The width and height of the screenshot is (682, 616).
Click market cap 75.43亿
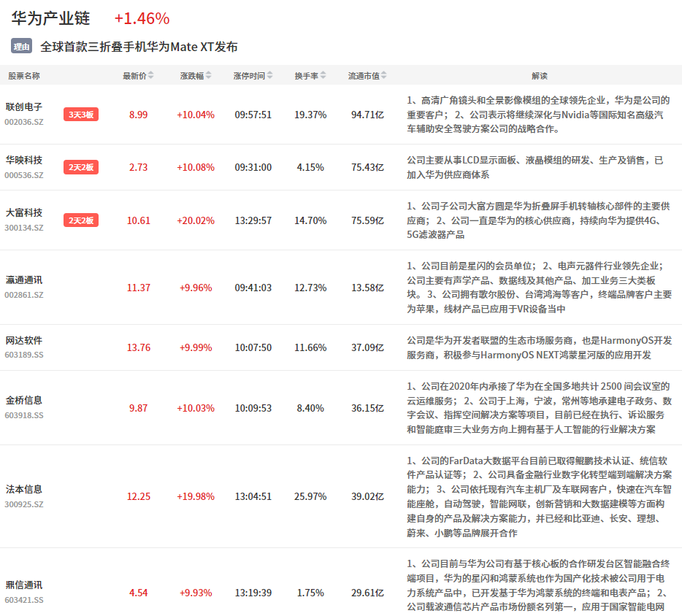367,167
